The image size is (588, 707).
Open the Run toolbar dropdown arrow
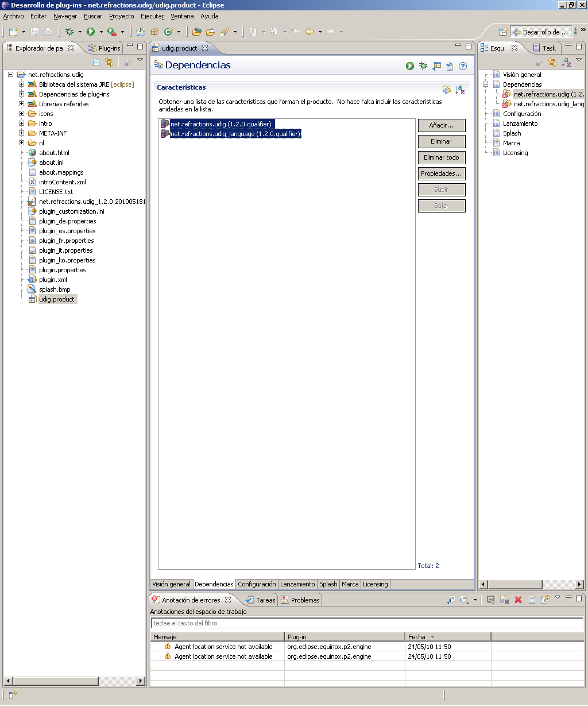coord(101,32)
